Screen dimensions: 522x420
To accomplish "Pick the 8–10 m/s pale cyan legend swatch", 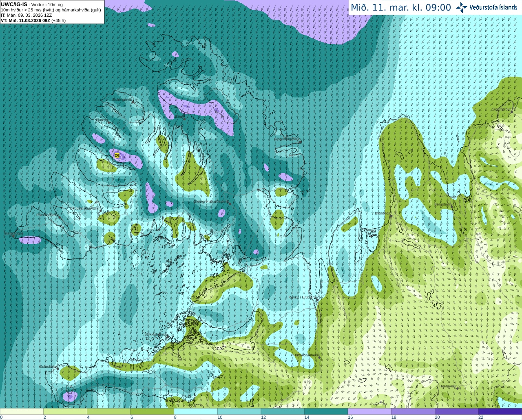I will 196,411.
